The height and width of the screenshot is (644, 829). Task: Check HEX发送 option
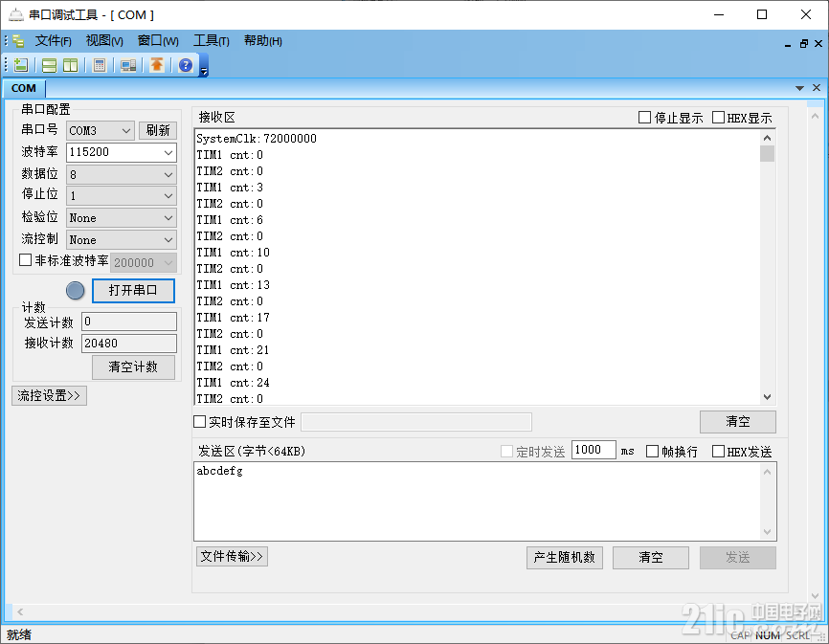(x=718, y=451)
